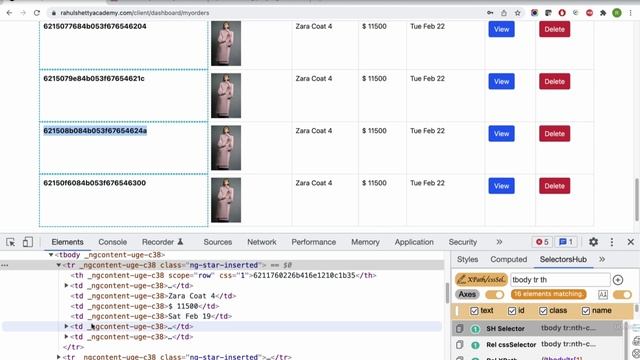Toggle the device toolbar icon
640x360 pixels.
click(x=28, y=242)
